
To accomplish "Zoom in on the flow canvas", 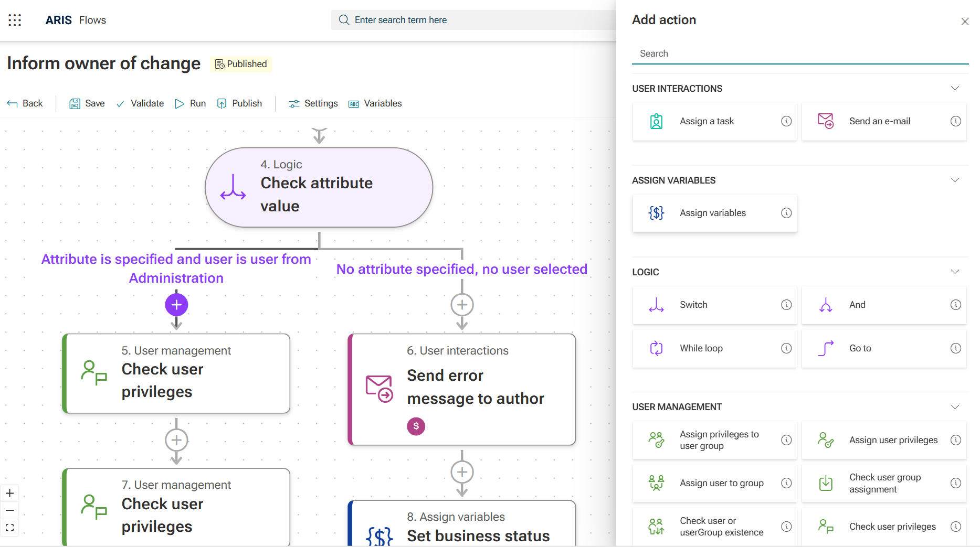I will click(x=9, y=493).
